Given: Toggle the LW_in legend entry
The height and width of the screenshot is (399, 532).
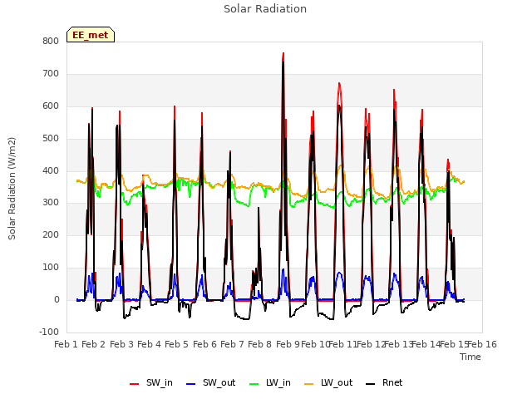Looking at the screenshot, I should [270, 383].
